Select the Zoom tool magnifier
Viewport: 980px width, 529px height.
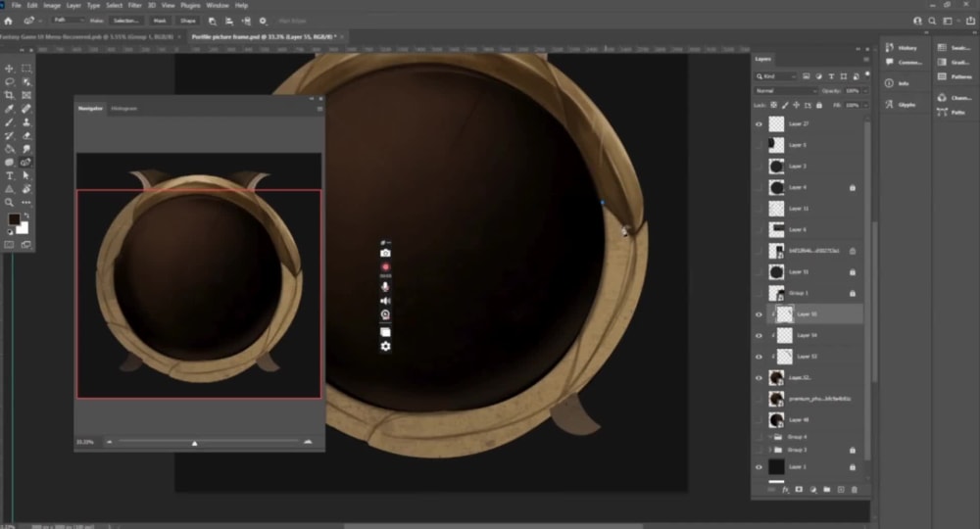(10, 203)
